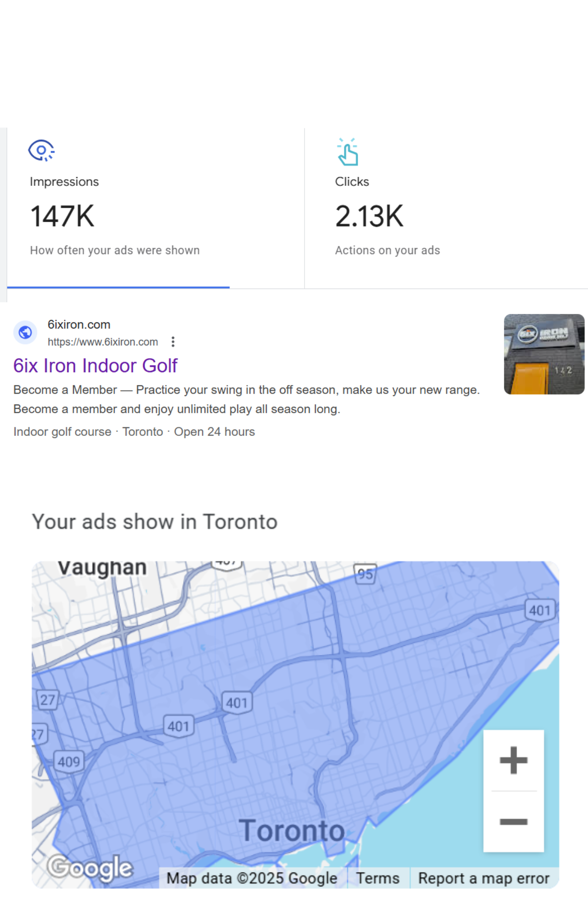Click the 147K impressions value

[x=62, y=216]
